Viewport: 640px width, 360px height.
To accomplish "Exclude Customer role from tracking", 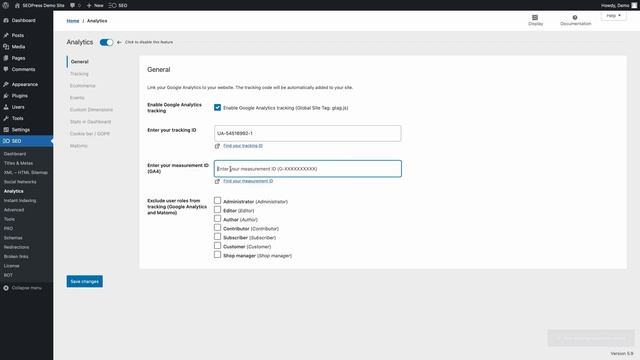I will pyautogui.click(x=217, y=245).
